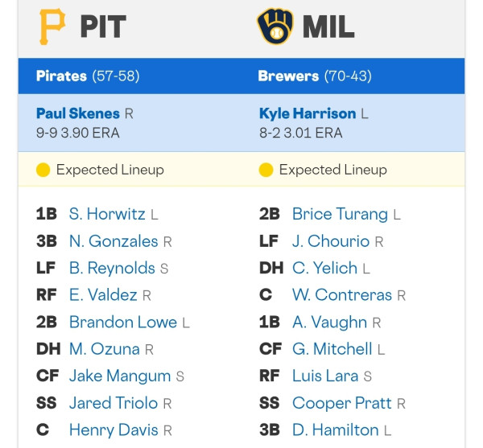
Task: View C. Yelich player details
Action: pyautogui.click(x=324, y=268)
